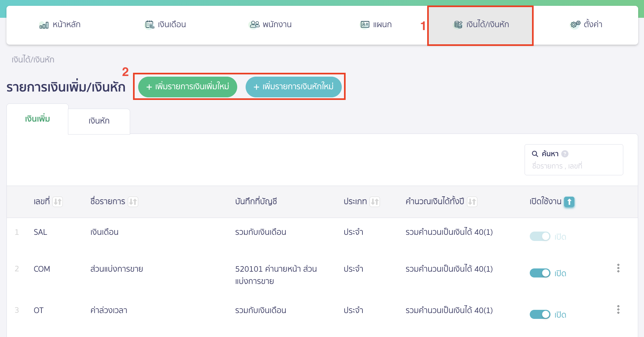Click the เพิ่มรายการเงินเพิ่มใหม่ green button

(187, 87)
